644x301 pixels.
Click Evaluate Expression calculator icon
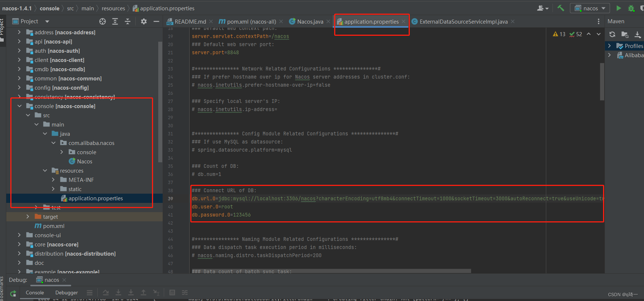[172, 293]
